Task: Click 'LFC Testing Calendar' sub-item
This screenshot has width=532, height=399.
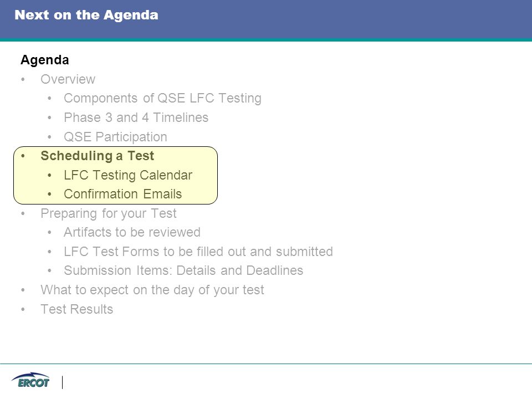Action: 128,175
